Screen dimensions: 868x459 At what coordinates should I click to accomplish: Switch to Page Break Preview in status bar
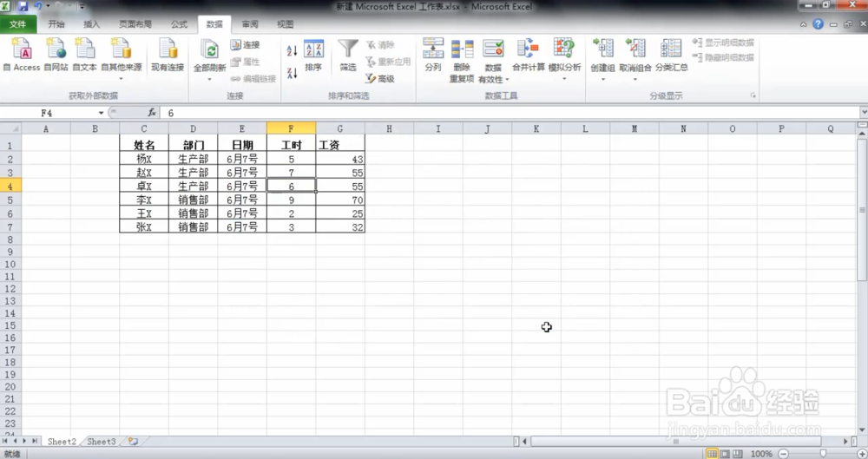click(x=737, y=454)
